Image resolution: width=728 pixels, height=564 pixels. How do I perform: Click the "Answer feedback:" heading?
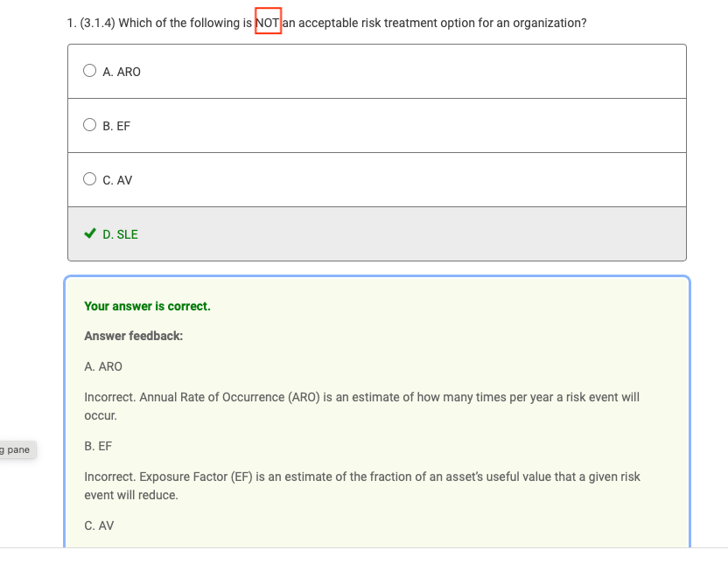[133, 336]
